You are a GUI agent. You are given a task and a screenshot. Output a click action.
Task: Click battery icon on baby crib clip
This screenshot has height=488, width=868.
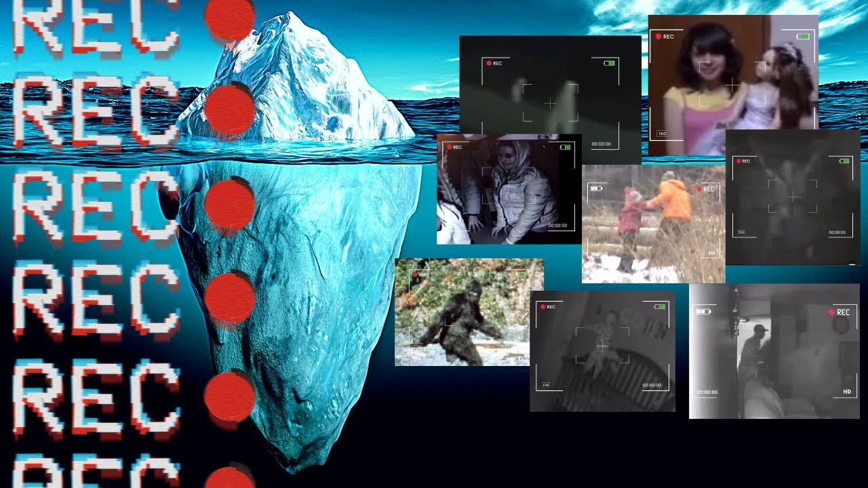click(x=660, y=307)
